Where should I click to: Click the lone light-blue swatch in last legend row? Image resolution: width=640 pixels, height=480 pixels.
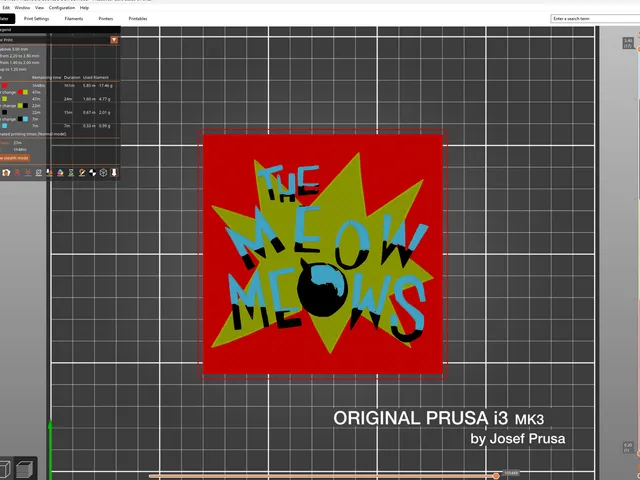pyautogui.click(x=4, y=126)
